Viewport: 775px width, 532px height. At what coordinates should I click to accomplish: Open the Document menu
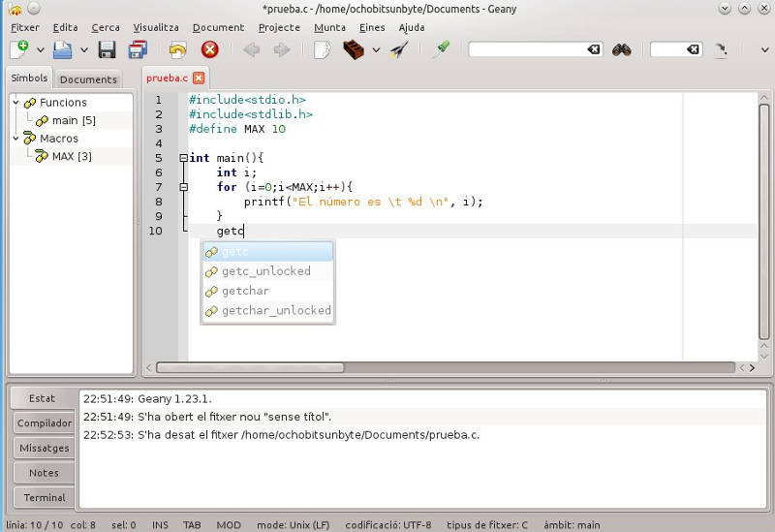[x=219, y=28]
